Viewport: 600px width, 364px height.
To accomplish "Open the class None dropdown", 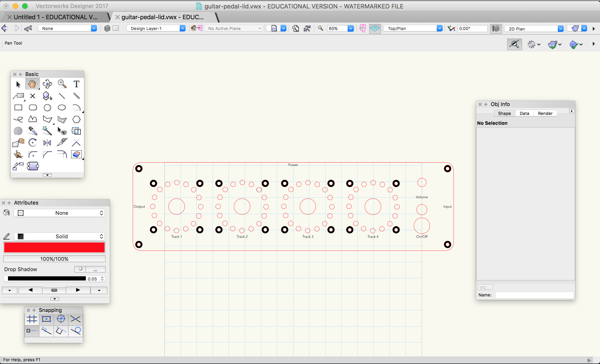I will [68, 28].
